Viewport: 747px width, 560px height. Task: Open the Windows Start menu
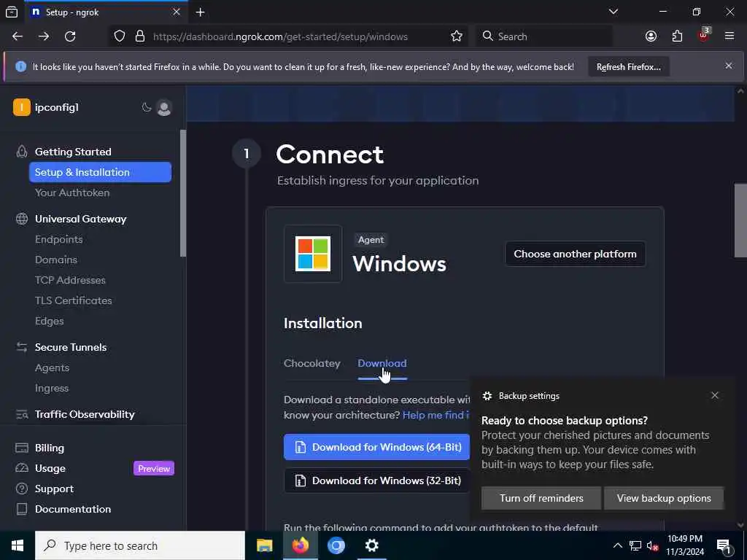(18, 545)
